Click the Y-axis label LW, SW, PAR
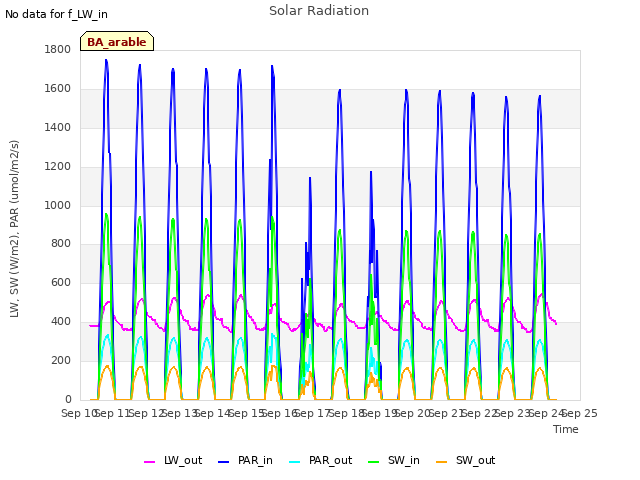The height and width of the screenshot is (480, 640). pyautogui.click(x=14, y=229)
